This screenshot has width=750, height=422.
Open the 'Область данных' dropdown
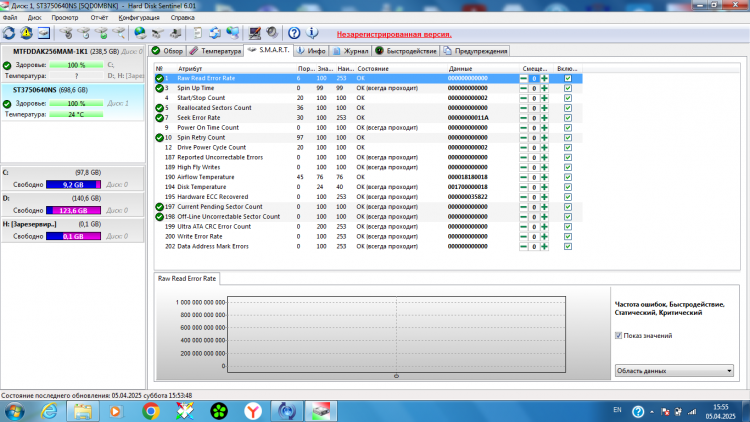pyautogui.click(x=674, y=371)
